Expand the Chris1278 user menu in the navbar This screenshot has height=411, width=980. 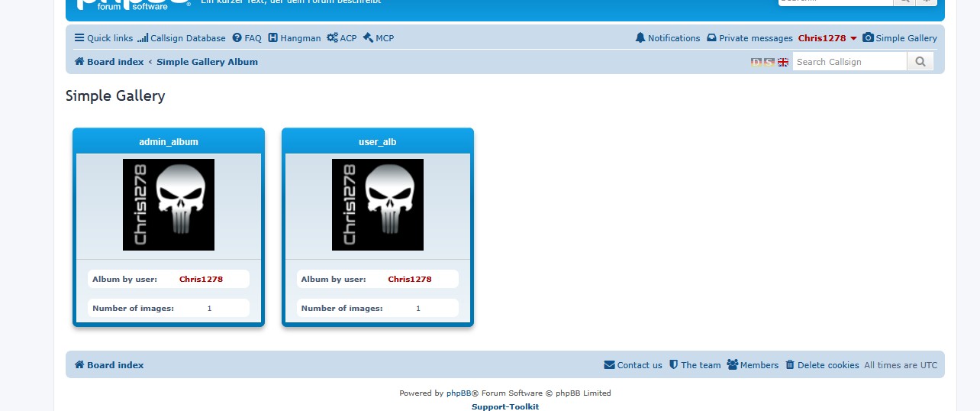click(827, 38)
